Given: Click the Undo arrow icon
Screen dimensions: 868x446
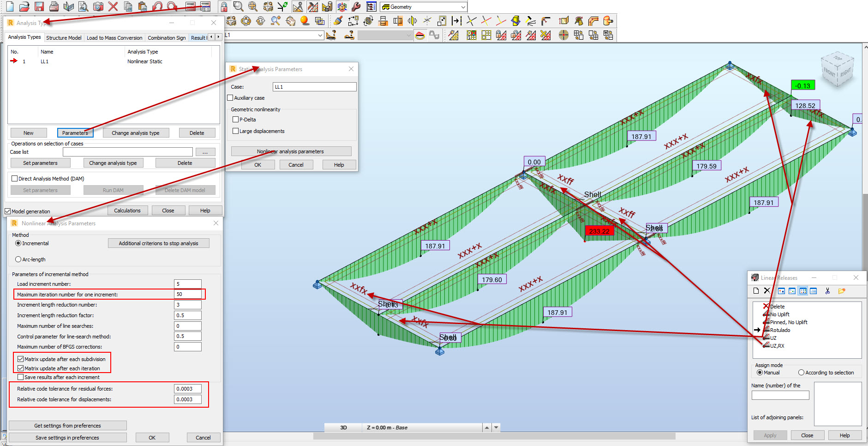Looking at the screenshot, I should (x=157, y=6).
